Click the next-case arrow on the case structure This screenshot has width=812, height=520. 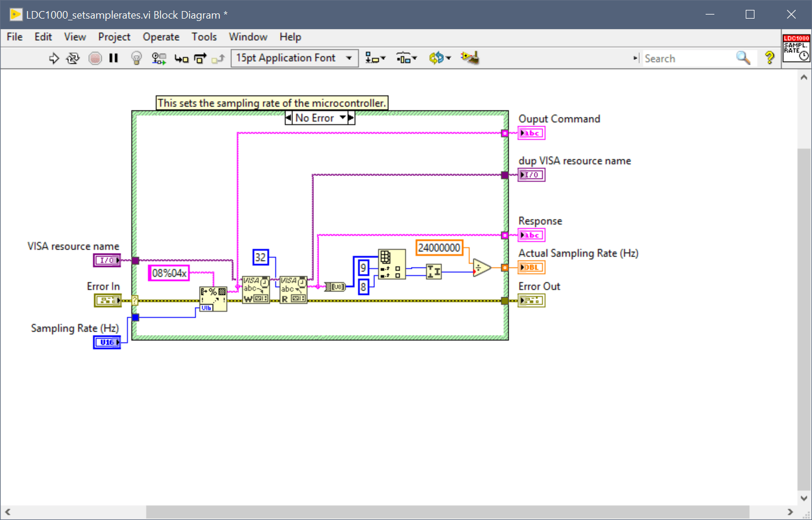pyautogui.click(x=351, y=117)
